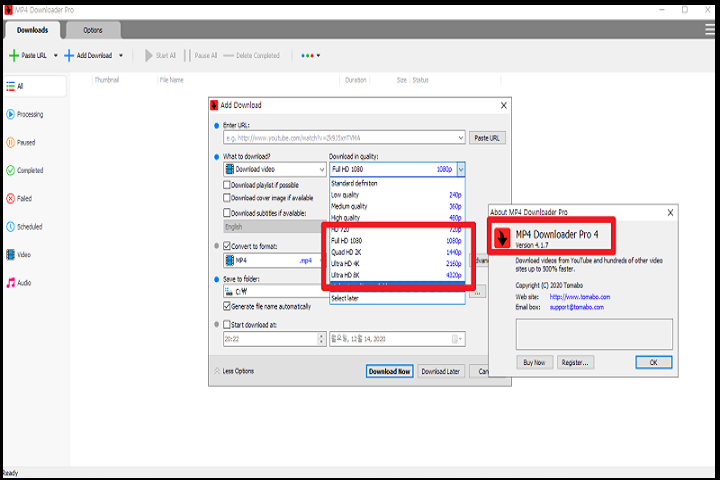720x480 pixels.
Task: Enable Download playlist if possible
Action: click(x=227, y=185)
